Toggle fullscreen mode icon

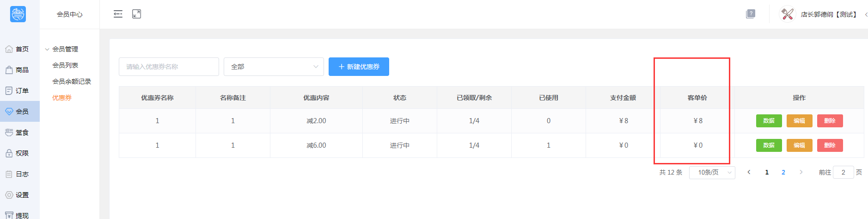(x=136, y=14)
